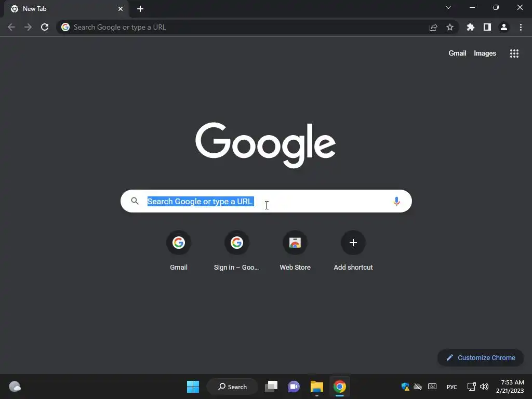Image resolution: width=532 pixels, height=399 pixels.
Task: Open the Gmail shortcut tile
Action: coord(179,251)
